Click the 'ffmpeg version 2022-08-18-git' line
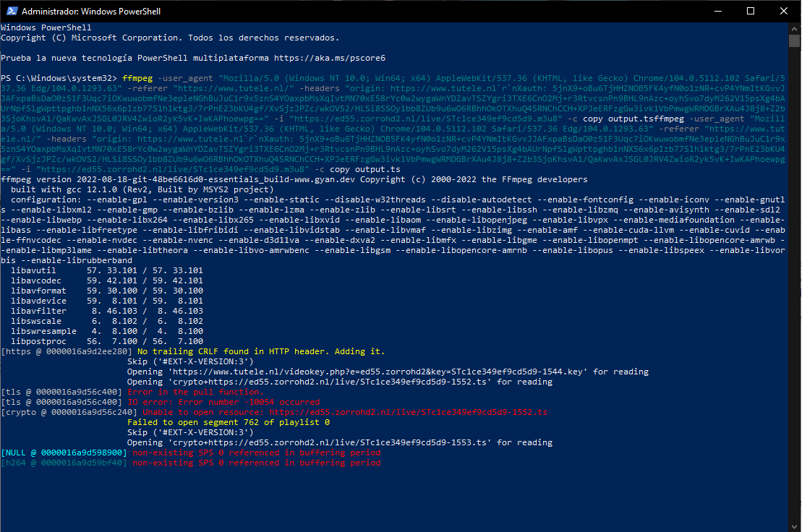 pyautogui.click(x=294, y=179)
